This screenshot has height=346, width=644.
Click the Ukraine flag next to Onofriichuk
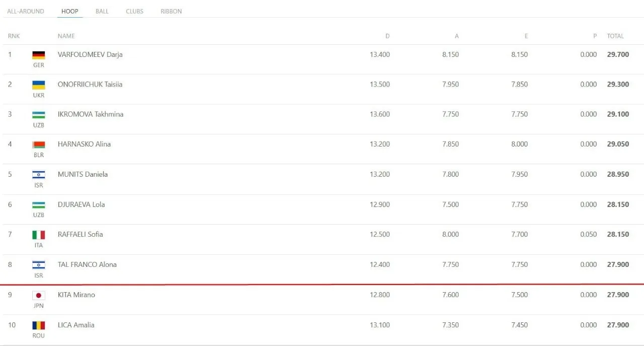pos(39,85)
